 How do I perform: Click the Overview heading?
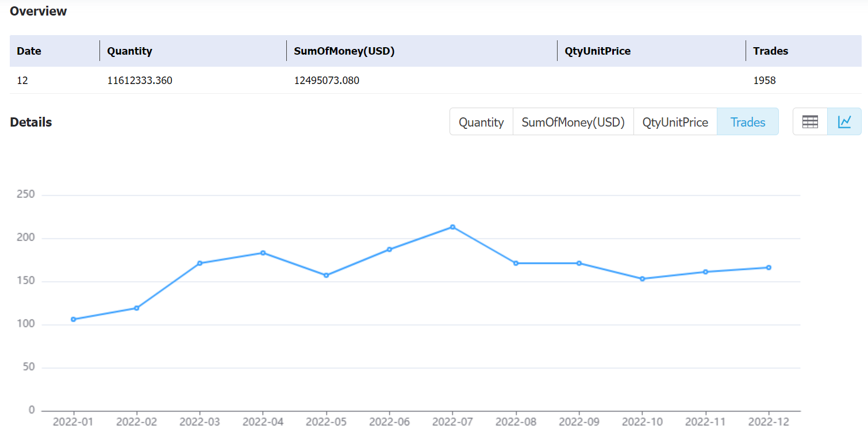(x=39, y=11)
